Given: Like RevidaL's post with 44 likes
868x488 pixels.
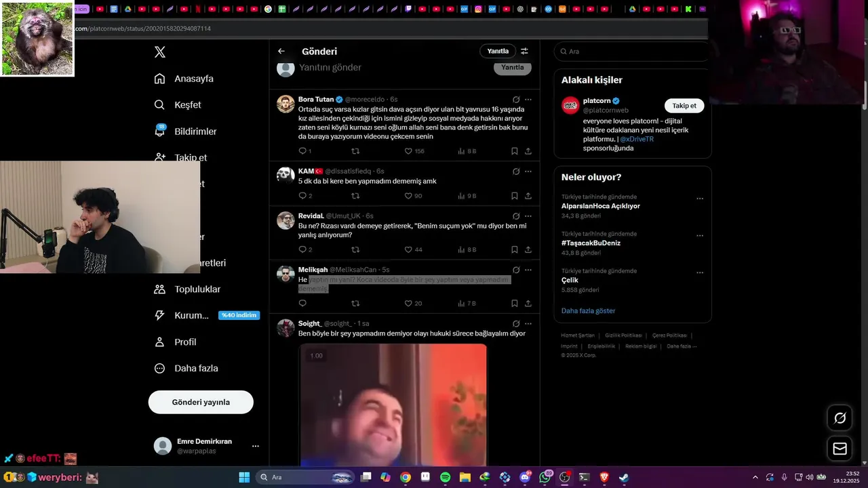Looking at the screenshot, I should click(x=412, y=249).
